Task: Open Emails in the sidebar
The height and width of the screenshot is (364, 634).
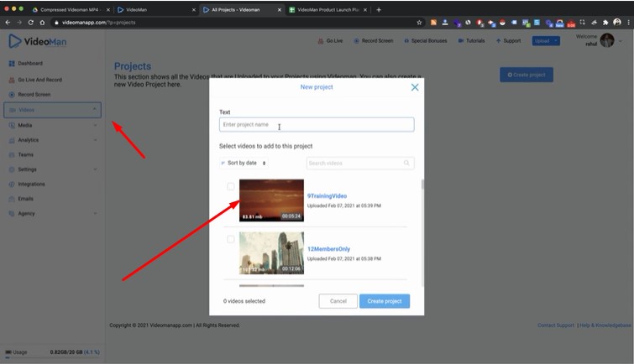Action: [x=25, y=199]
